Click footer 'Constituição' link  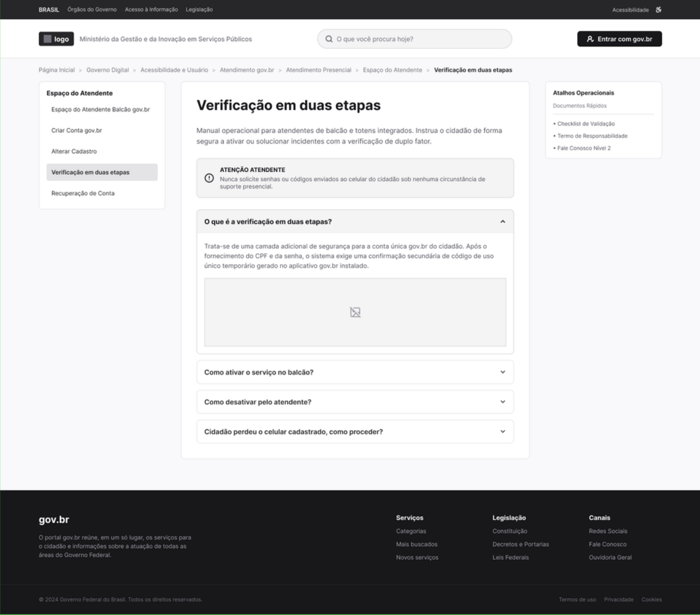point(510,531)
